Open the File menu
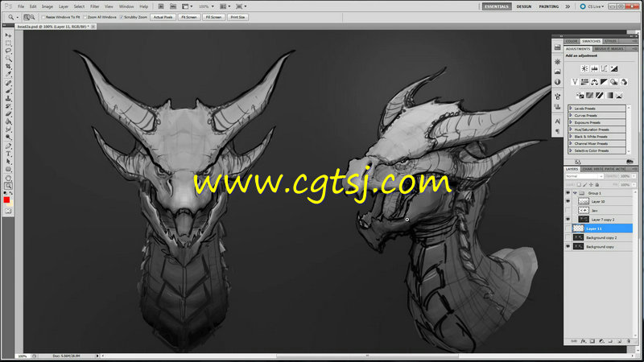 [x=21, y=6]
